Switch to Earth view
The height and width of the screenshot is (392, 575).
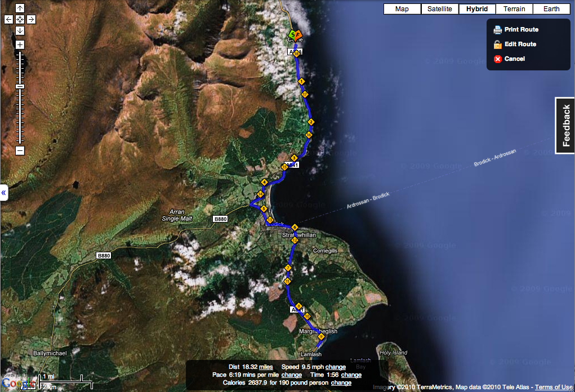551,9
